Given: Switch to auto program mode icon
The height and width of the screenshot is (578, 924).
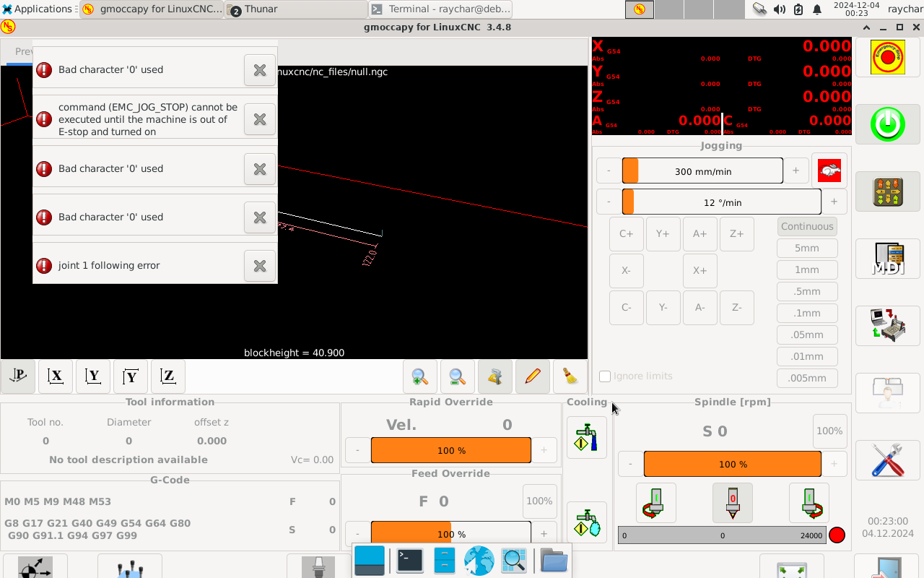Looking at the screenshot, I should [888, 326].
